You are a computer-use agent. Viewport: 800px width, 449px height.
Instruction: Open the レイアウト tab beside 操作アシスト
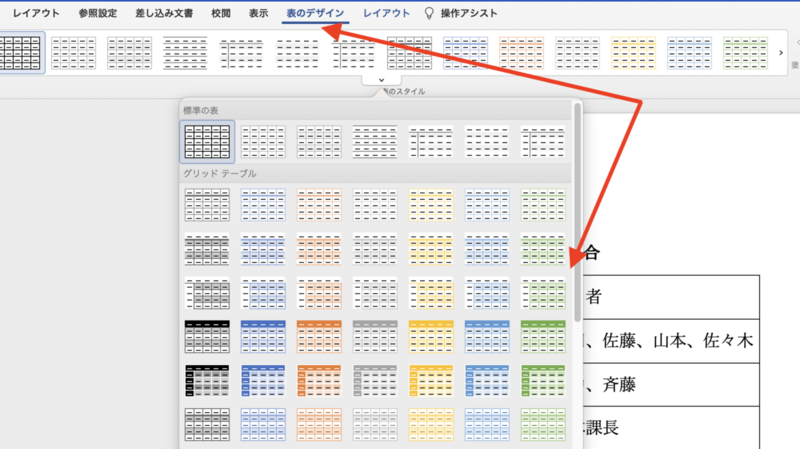point(386,13)
